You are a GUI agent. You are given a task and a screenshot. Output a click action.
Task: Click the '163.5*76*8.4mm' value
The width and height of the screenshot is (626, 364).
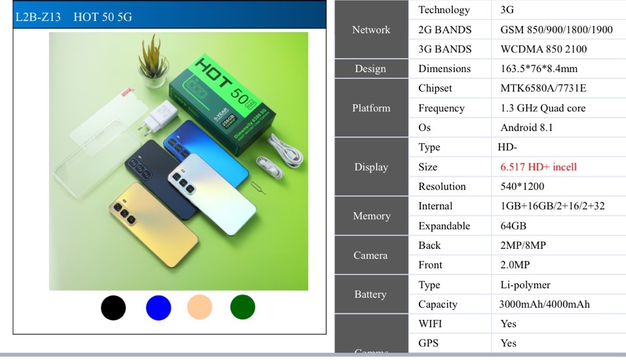(x=539, y=69)
